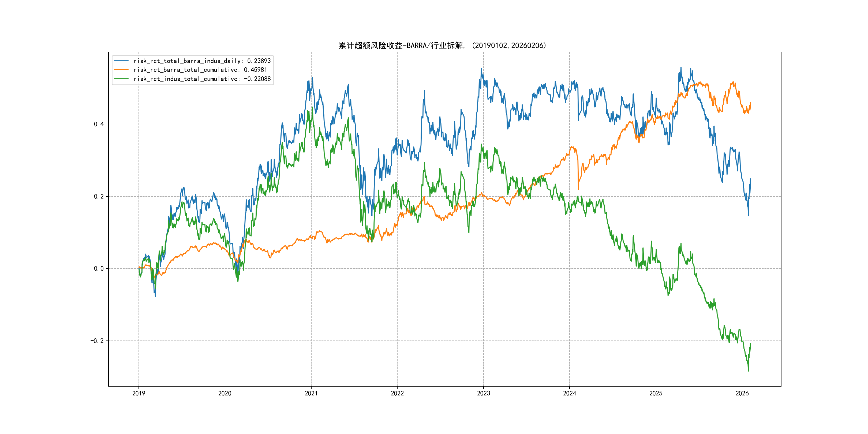Click the 2021 x-axis tick label
The image size is (868, 434).
click(x=311, y=394)
